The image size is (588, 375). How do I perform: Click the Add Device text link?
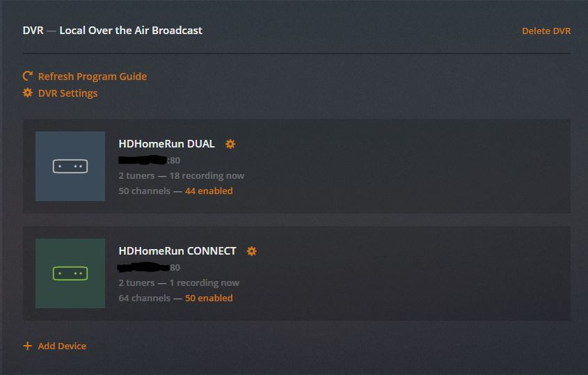click(x=62, y=346)
